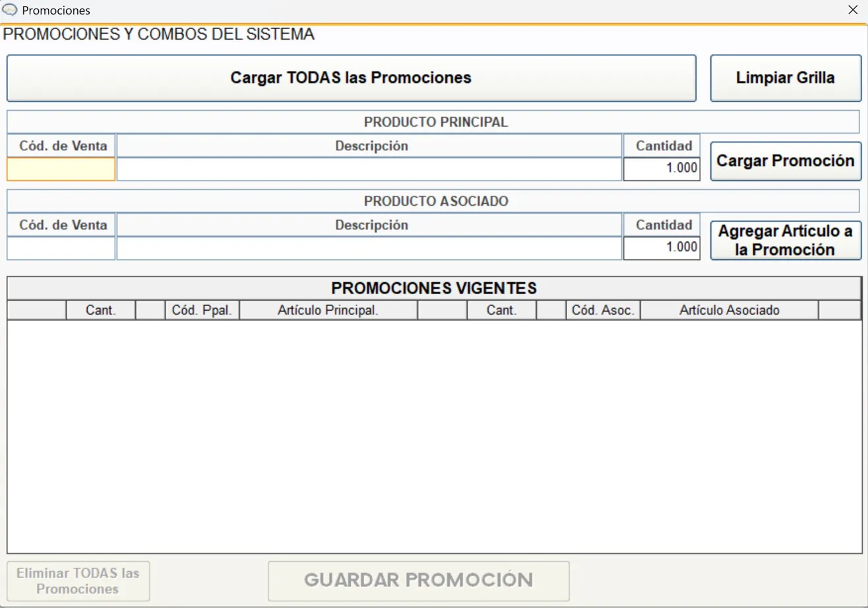The height and width of the screenshot is (608, 868).
Task: Select the Cód. Ppal. column header
Action: [202, 309]
